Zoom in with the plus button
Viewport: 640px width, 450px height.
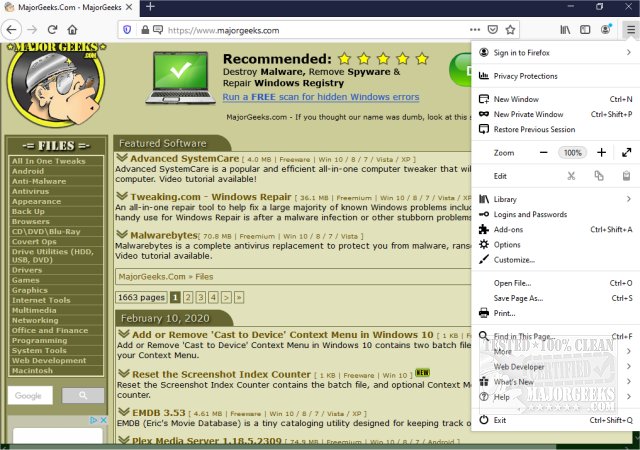tap(601, 153)
